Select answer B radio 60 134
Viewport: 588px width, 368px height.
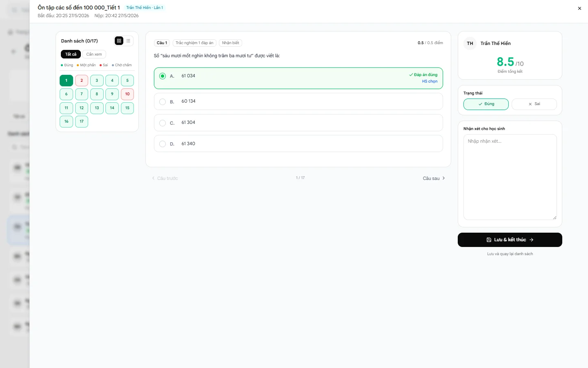pos(163,101)
